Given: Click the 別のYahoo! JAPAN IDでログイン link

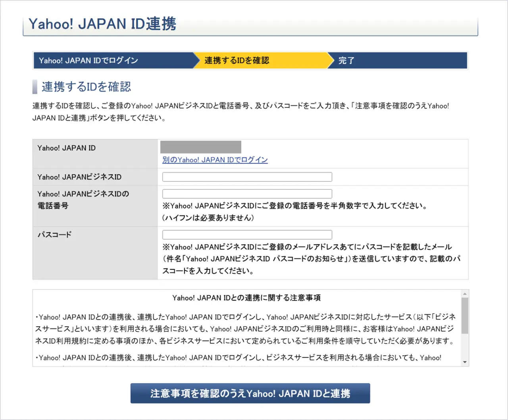Looking at the screenshot, I should [x=215, y=160].
